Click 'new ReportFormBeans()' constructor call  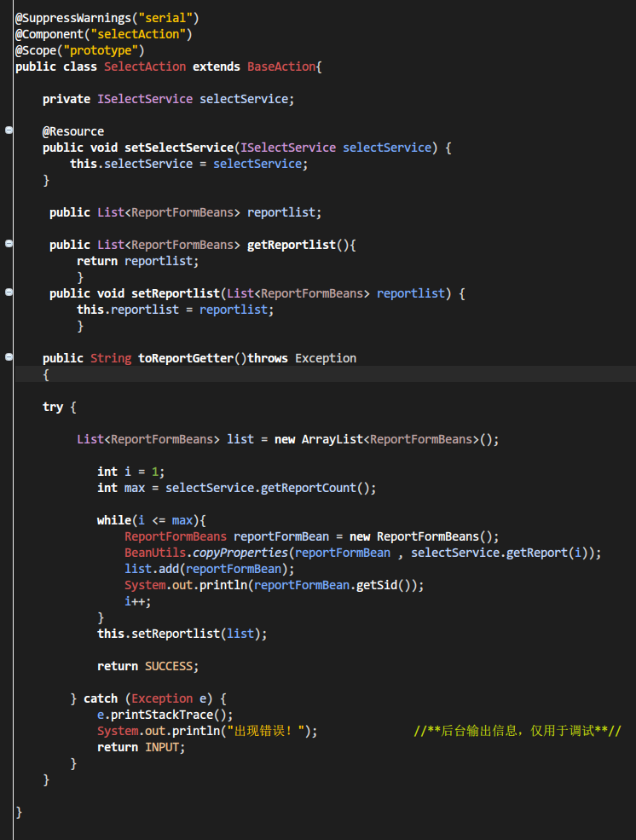tap(424, 536)
